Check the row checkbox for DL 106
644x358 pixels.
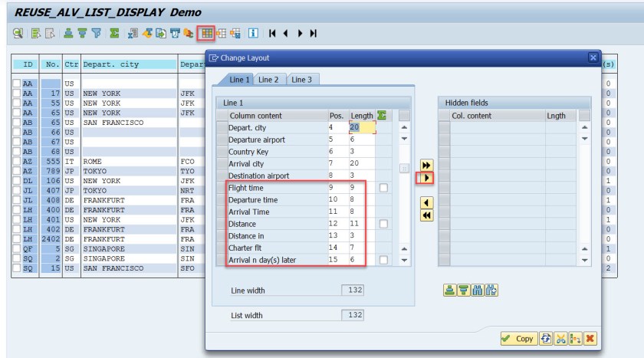[16, 181]
